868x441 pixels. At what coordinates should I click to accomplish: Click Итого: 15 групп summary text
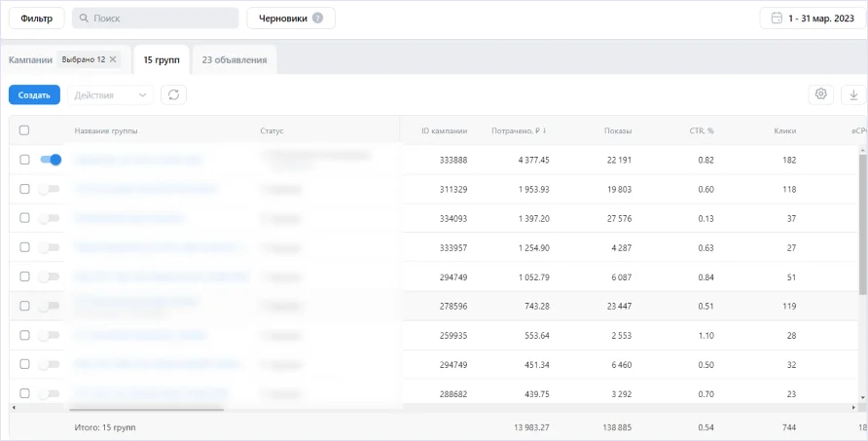tap(105, 427)
